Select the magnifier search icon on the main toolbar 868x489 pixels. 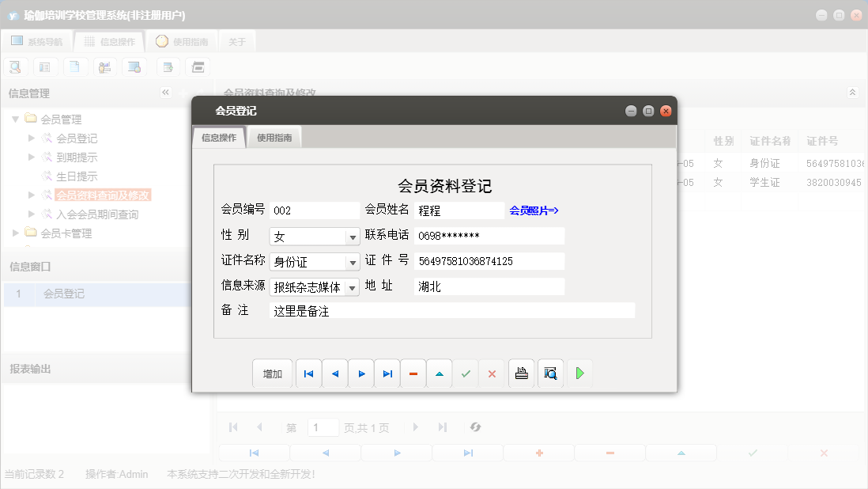[15, 66]
